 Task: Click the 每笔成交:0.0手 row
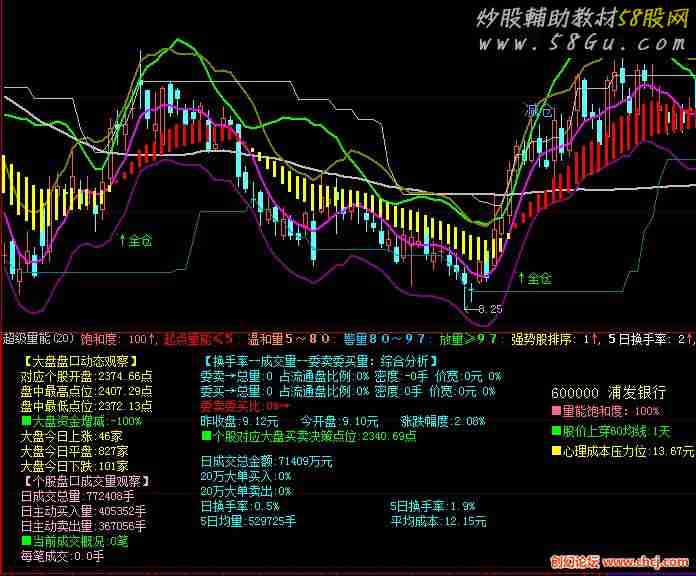click(x=62, y=556)
